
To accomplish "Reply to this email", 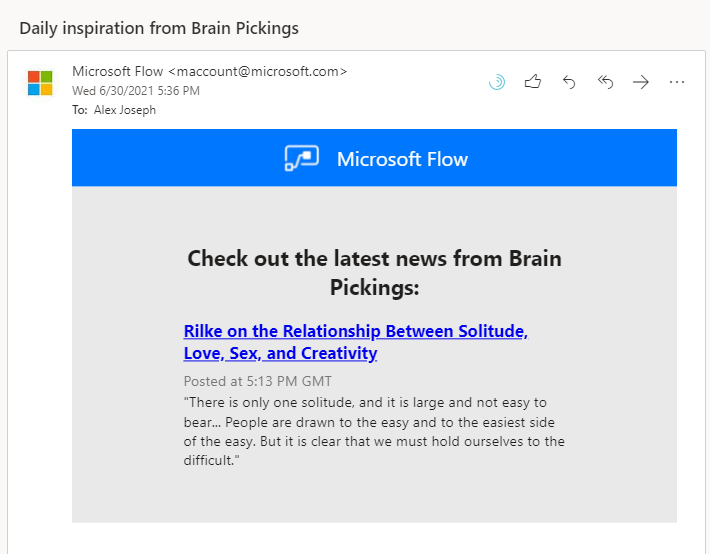I will (x=569, y=82).
